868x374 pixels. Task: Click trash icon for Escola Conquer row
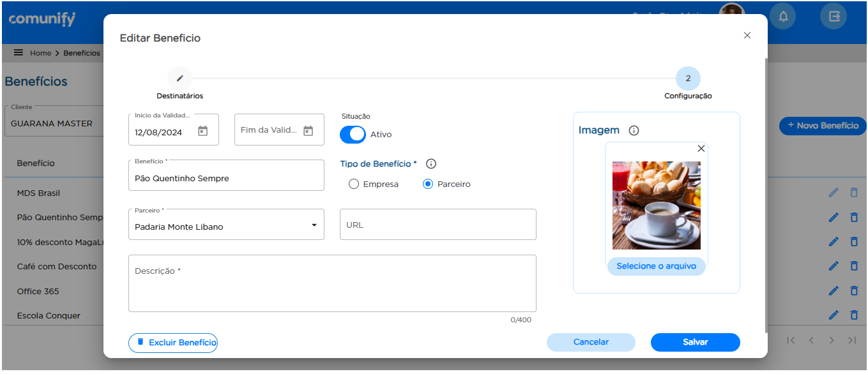tap(854, 315)
